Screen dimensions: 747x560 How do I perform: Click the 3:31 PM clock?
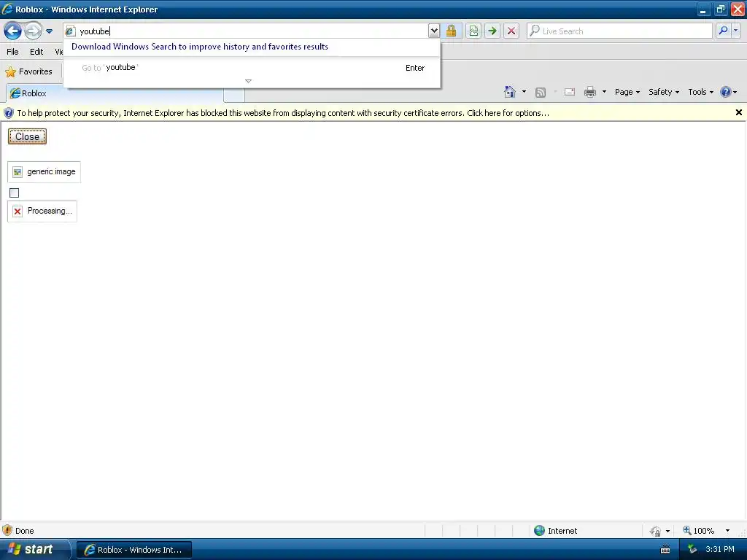point(720,550)
